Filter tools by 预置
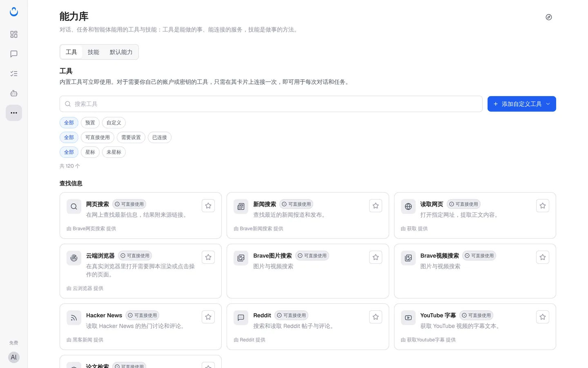Screen dimensions: 588x368 tap(90, 123)
